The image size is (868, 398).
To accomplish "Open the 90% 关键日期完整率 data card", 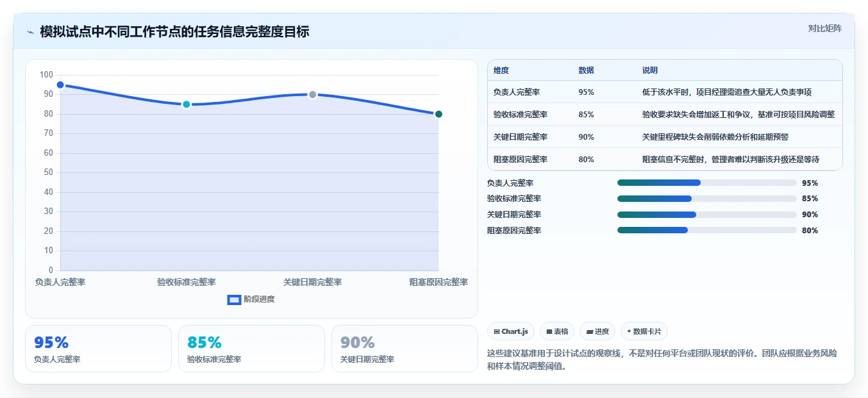I will tap(405, 349).
